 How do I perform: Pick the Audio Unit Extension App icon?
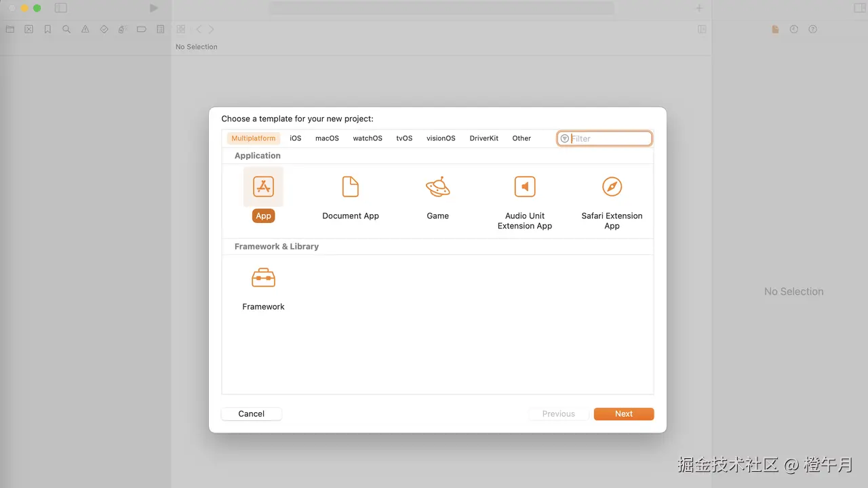525,186
